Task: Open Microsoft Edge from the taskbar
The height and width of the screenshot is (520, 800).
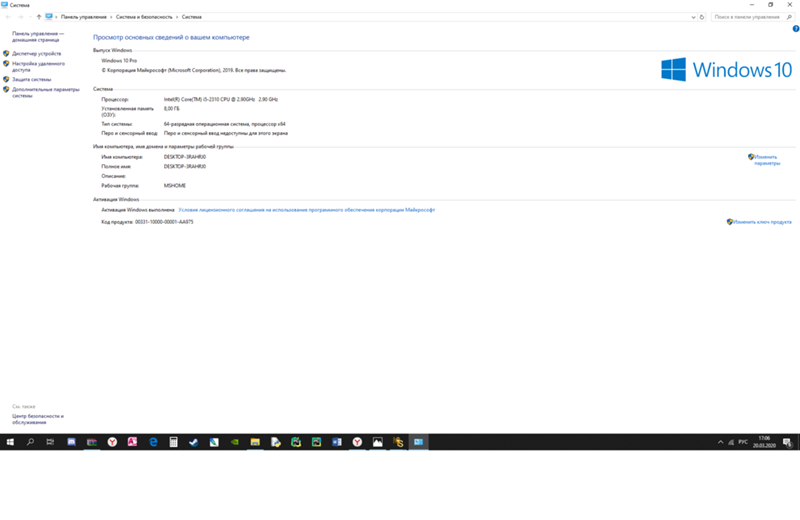Action: point(153,442)
